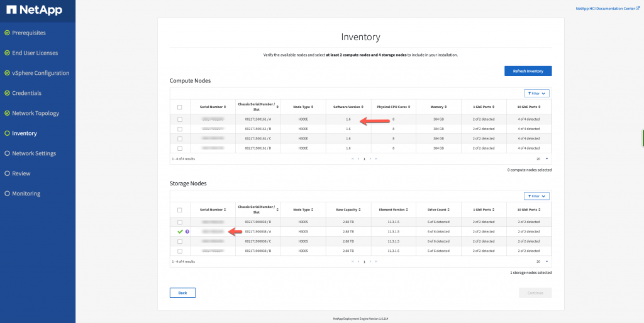
Task: Open the Prerequisites step
Action: coord(29,33)
